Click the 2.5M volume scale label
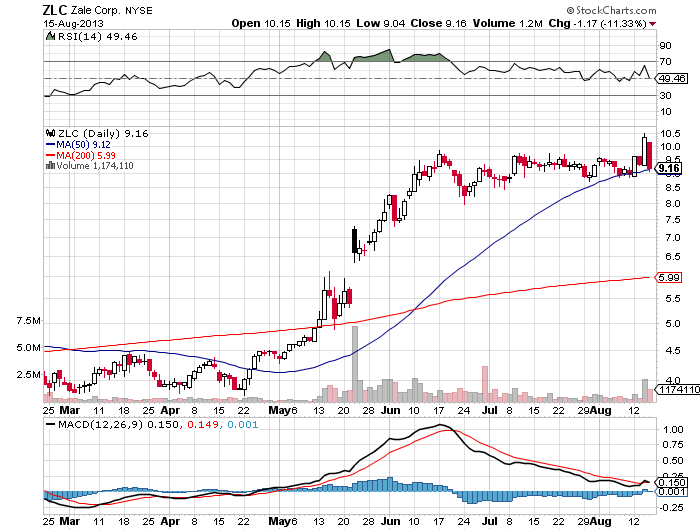 click(29, 374)
